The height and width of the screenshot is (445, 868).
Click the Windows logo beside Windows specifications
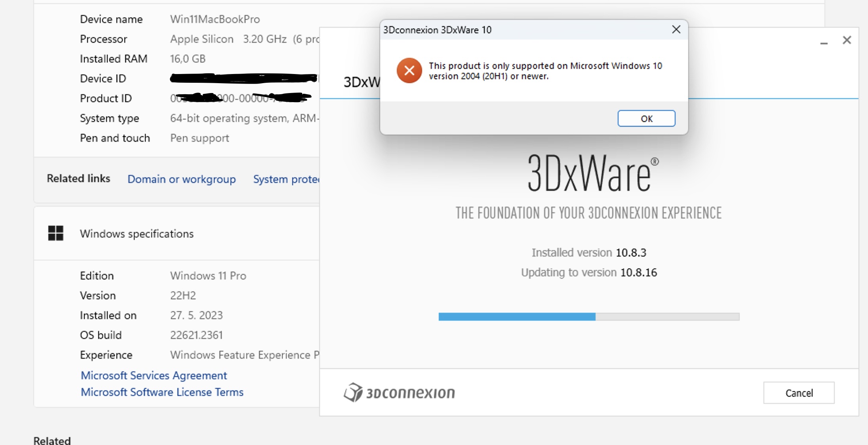pos(56,233)
